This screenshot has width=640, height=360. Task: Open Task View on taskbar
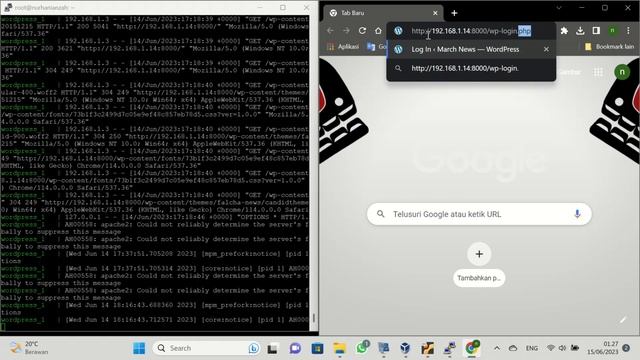coord(272,348)
